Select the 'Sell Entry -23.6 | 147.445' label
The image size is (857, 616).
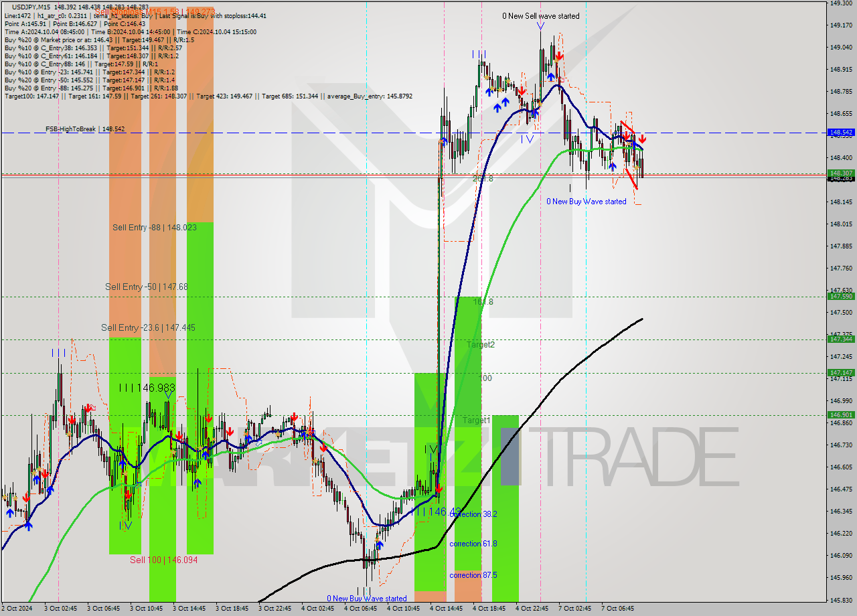click(x=148, y=327)
